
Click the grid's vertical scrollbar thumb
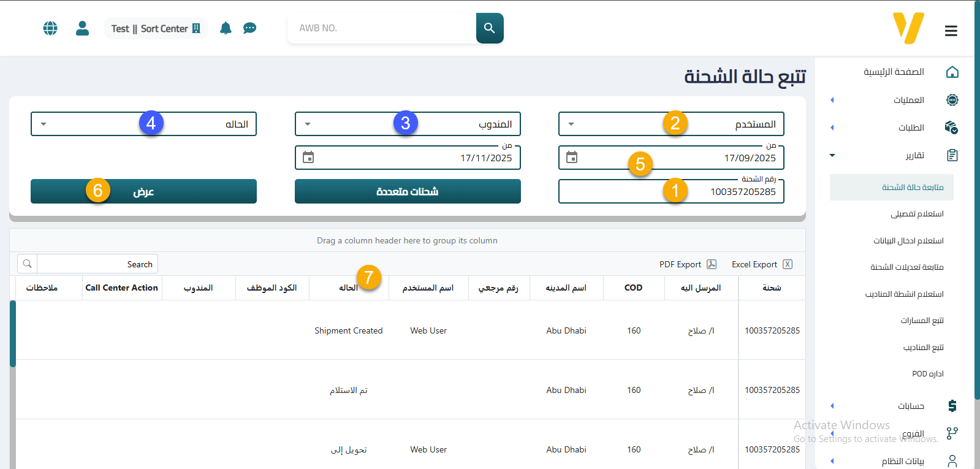(x=12, y=334)
